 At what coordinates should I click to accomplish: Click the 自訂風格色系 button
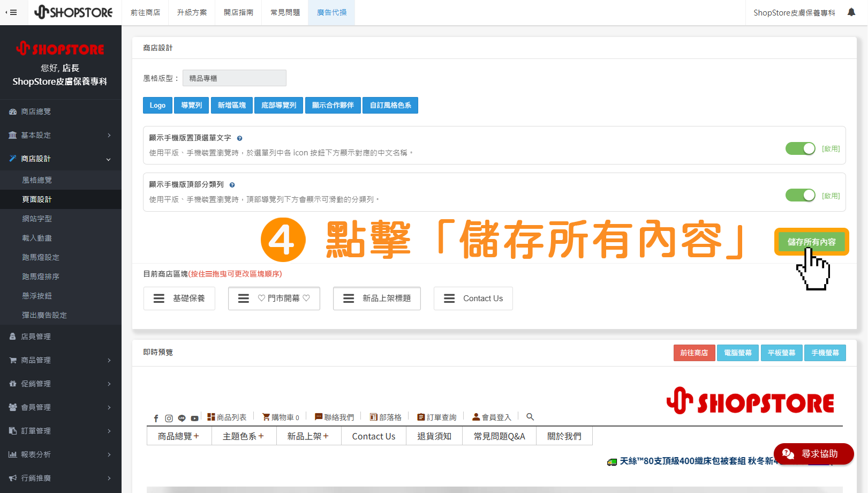click(390, 105)
